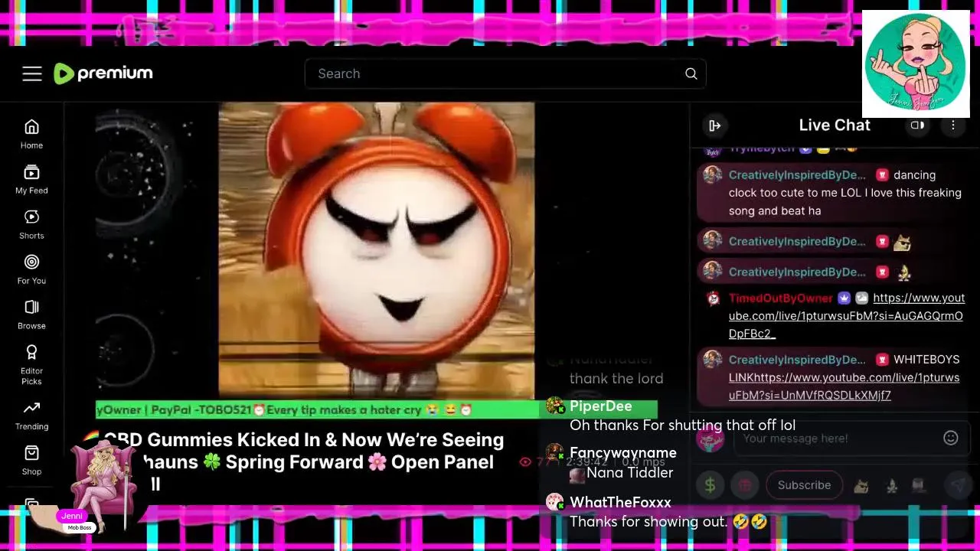Open My Feed in sidebar
This screenshot has height=551, width=980.
tap(31, 179)
